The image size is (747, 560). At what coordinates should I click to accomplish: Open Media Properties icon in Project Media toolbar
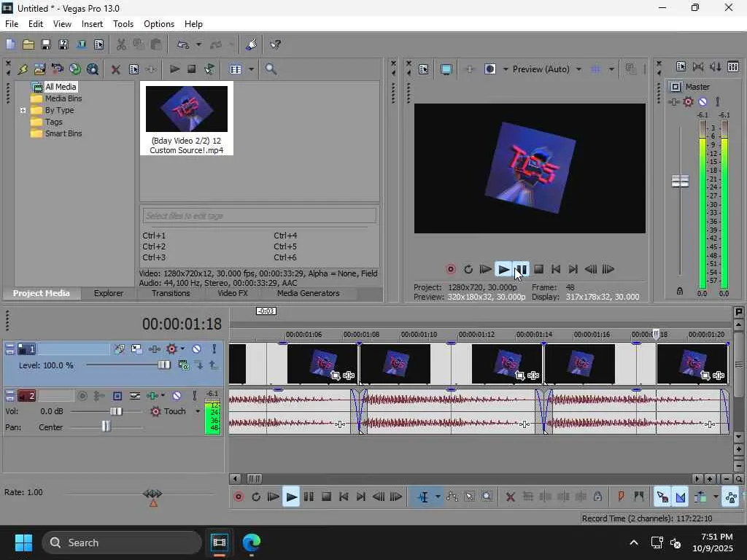coord(134,69)
